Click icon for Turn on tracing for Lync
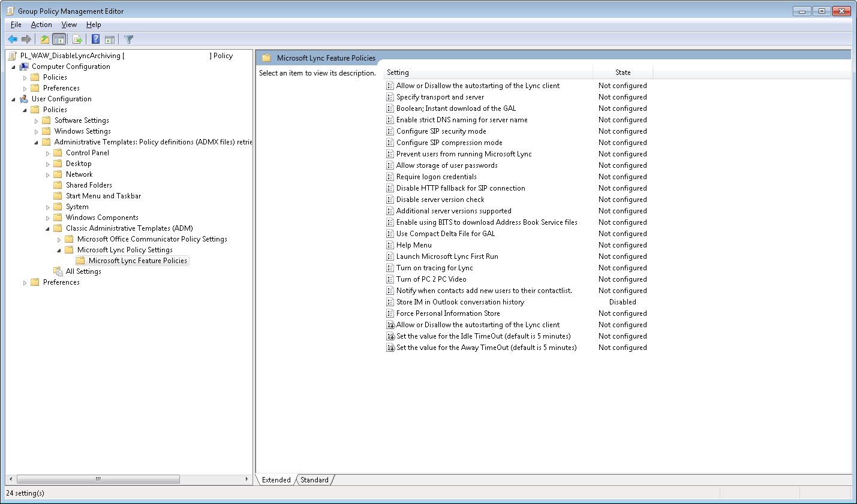Screen dimensions: 857x504 (x=390, y=268)
